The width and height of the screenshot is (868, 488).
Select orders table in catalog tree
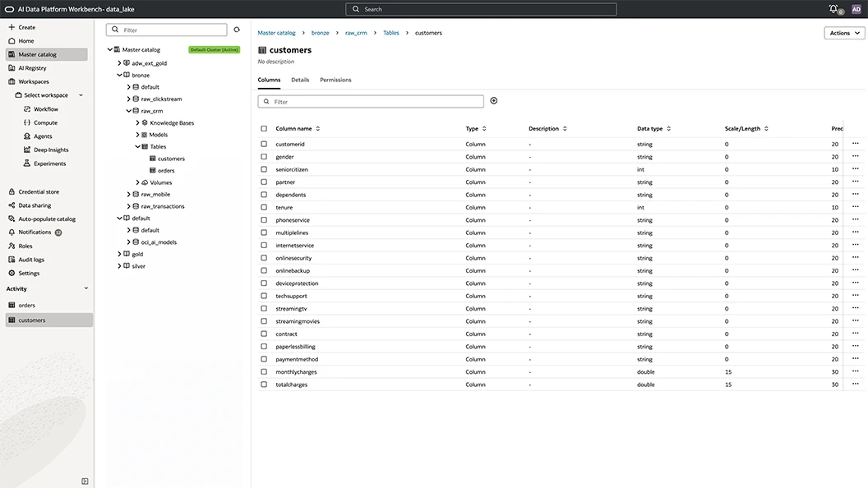pos(162,170)
